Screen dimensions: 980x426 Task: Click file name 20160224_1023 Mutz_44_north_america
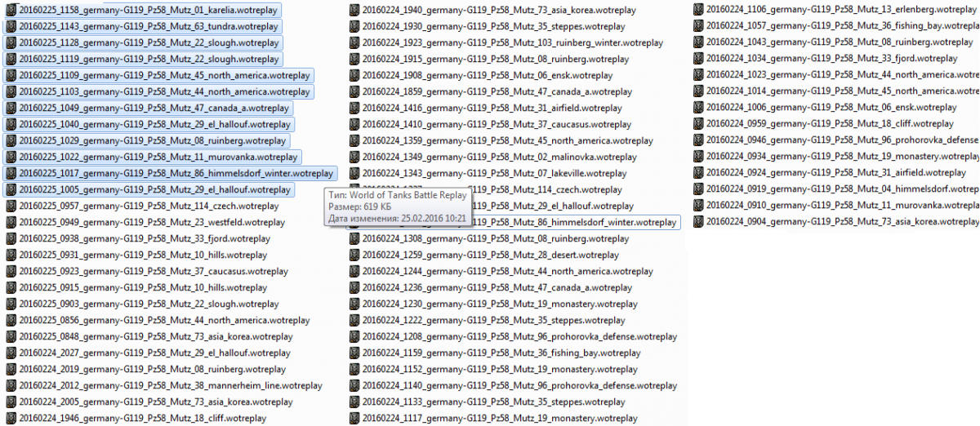(x=843, y=75)
